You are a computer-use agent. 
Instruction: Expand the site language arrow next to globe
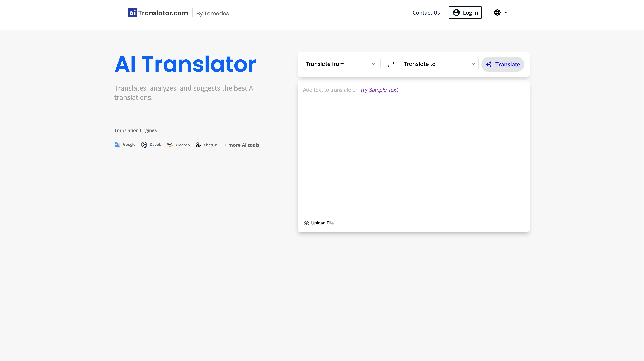tap(506, 13)
